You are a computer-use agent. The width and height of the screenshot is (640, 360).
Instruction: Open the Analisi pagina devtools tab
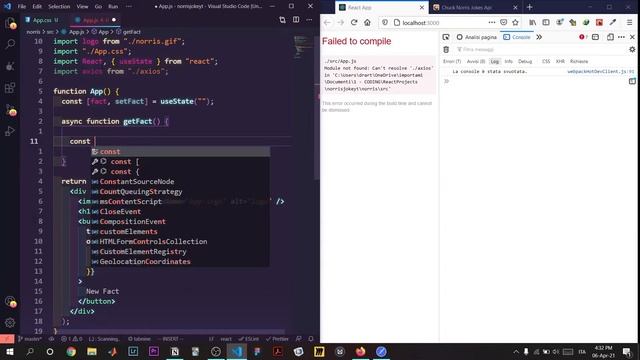pyautogui.click(x=477, y=37)
